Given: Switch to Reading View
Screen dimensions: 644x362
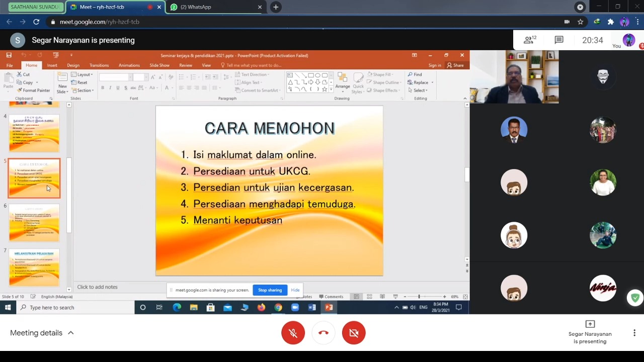Looking at the screenshot, I should (x=382, y=297).
